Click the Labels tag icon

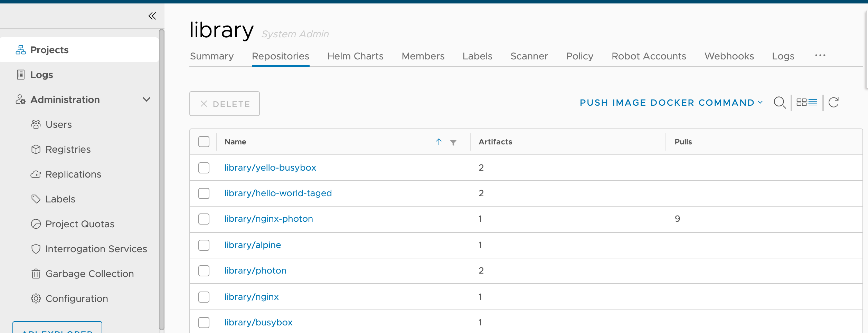click(x=36, y=199)
